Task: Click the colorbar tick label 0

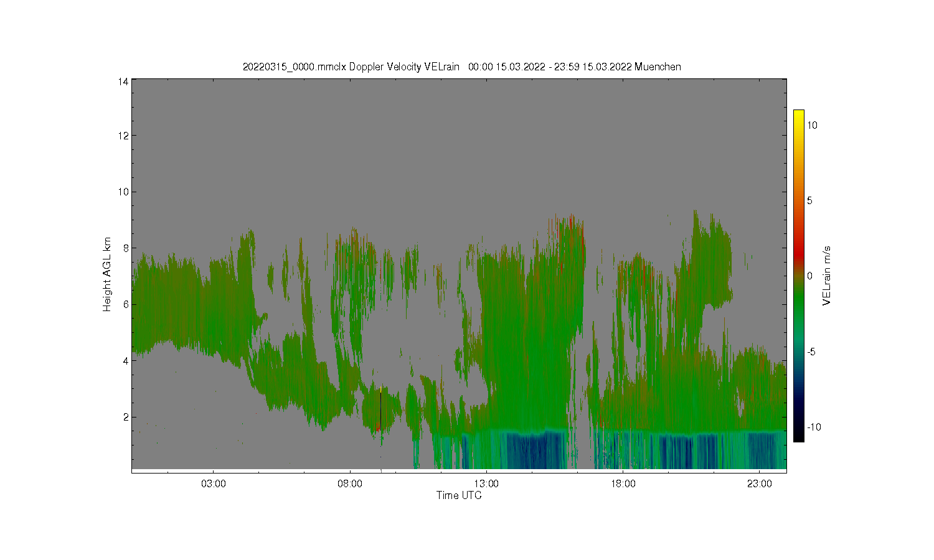Action: pyautogui.click(x=809, y=276)
